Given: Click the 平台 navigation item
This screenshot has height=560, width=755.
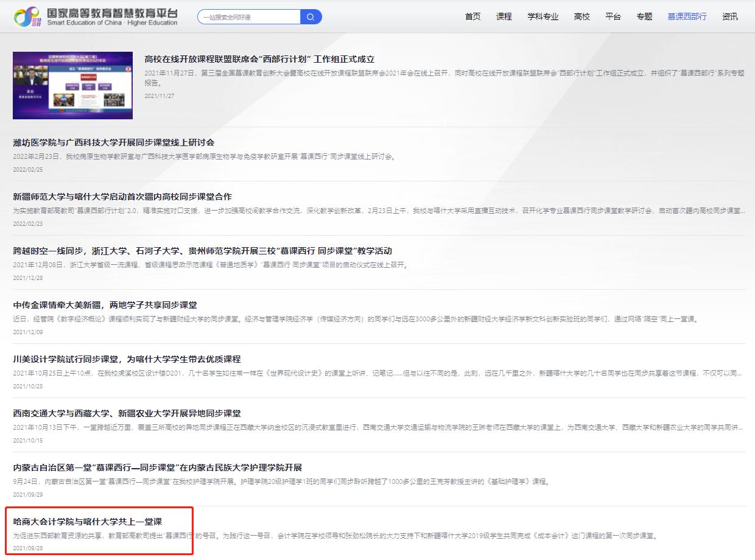Looking at the screenshot, I should [x=613, y=16].
